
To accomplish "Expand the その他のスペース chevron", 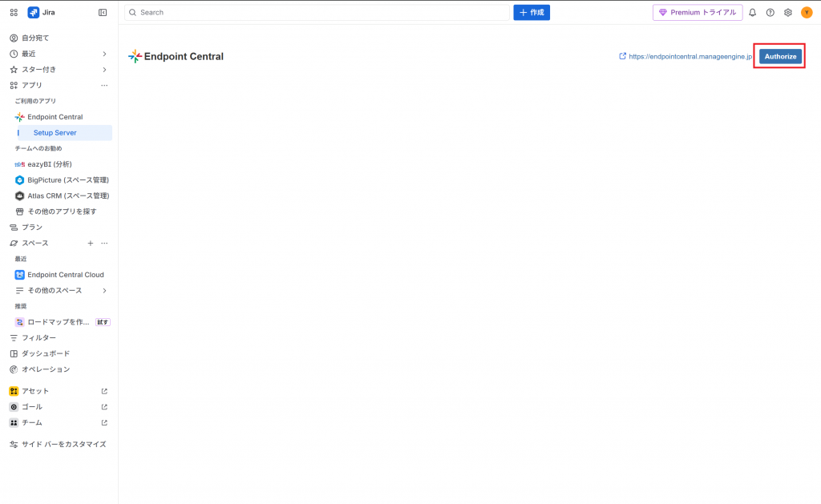I will [105, 291].
